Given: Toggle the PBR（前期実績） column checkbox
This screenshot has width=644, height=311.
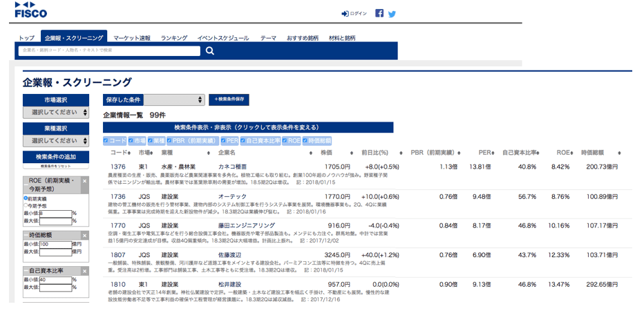Looking at the screenshot, I should coord(169,140).
